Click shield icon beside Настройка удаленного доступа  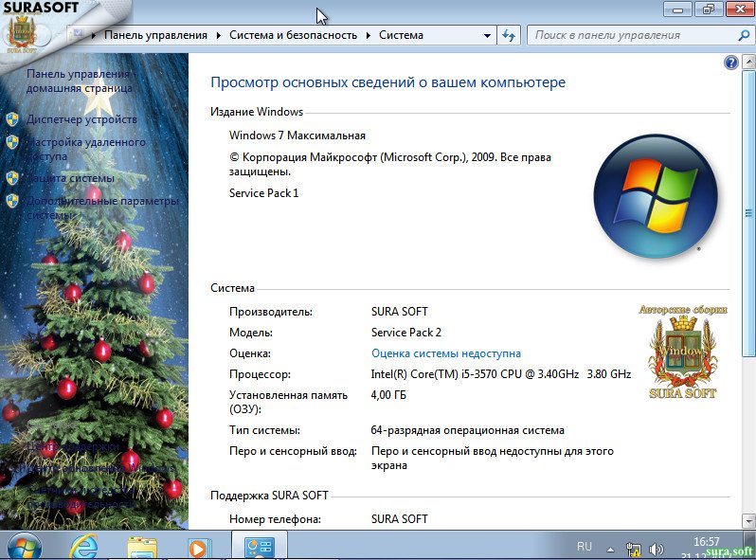click(x=12, y=142)
